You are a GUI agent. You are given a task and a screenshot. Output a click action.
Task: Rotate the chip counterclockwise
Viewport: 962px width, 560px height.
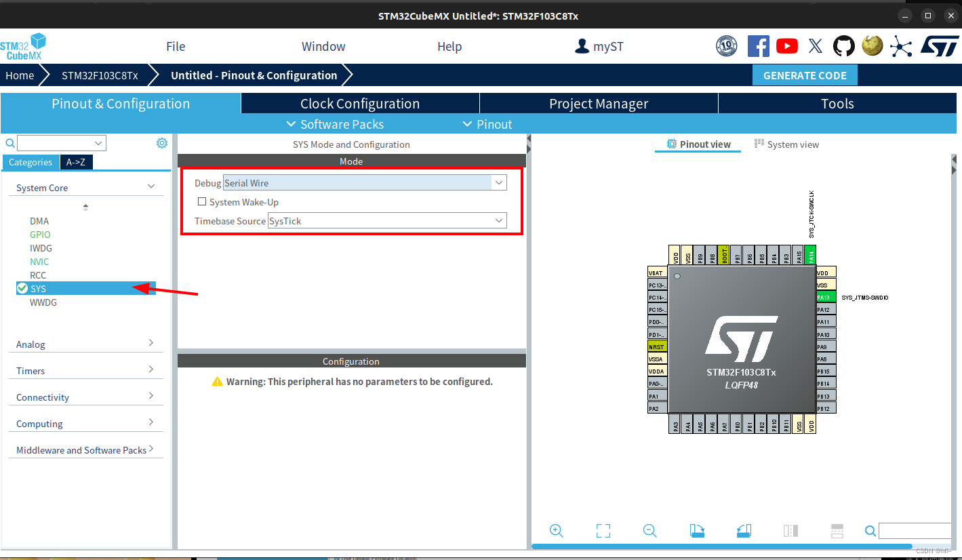pos(744,531)
